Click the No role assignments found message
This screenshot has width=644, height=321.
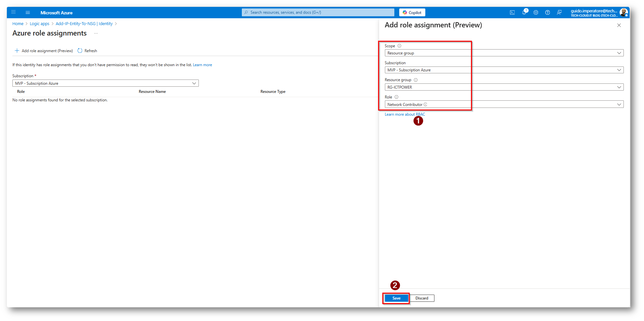coord(60,100)
